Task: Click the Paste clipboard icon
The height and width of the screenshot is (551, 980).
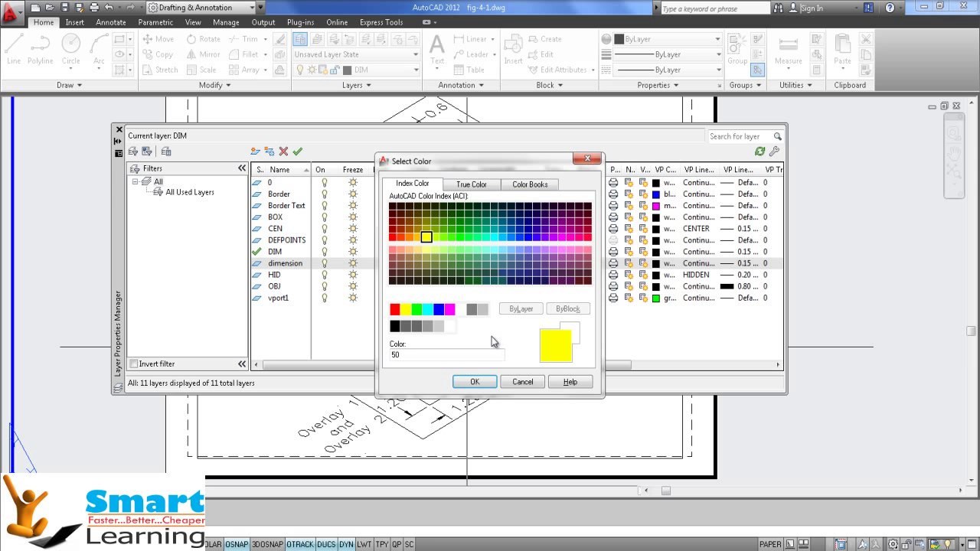Action: tap(842, 51)
